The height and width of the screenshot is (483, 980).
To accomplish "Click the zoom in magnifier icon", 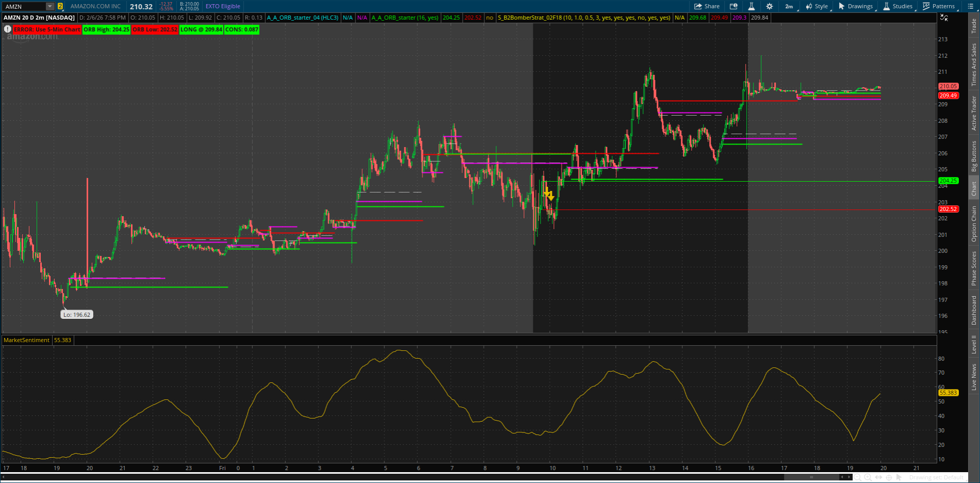I will pos(868,477).
